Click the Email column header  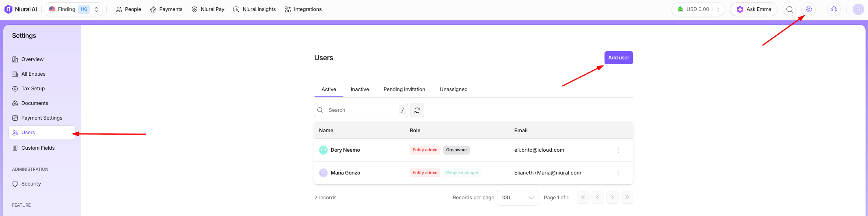tap(521, 131)
